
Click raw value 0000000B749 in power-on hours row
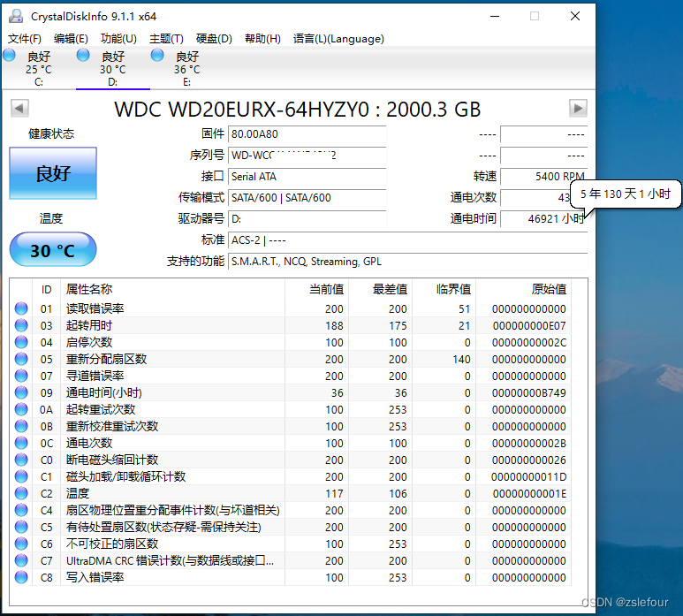528,393
